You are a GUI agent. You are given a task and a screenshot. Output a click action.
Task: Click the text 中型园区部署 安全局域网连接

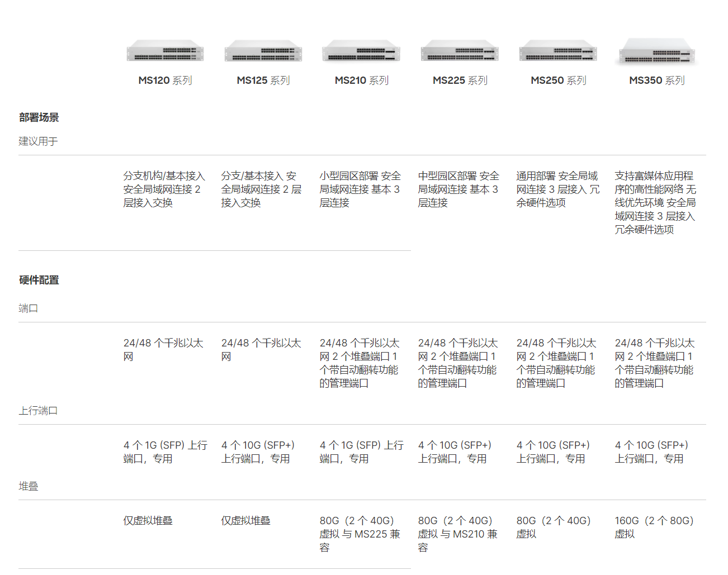(x=458, y=189)
